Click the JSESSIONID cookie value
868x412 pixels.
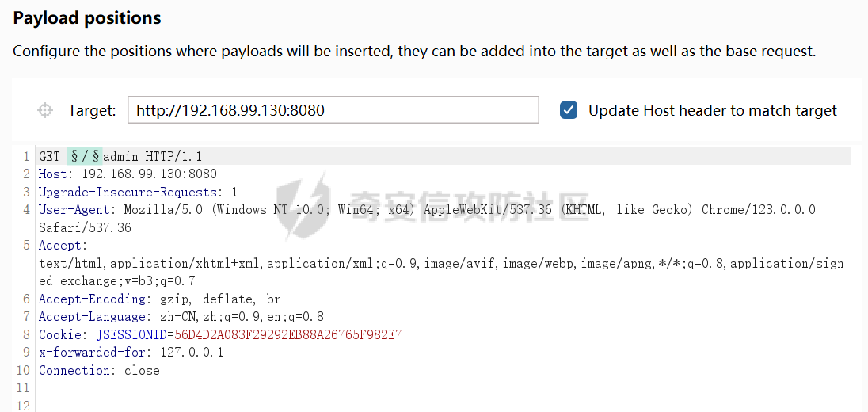click(287, 335)
